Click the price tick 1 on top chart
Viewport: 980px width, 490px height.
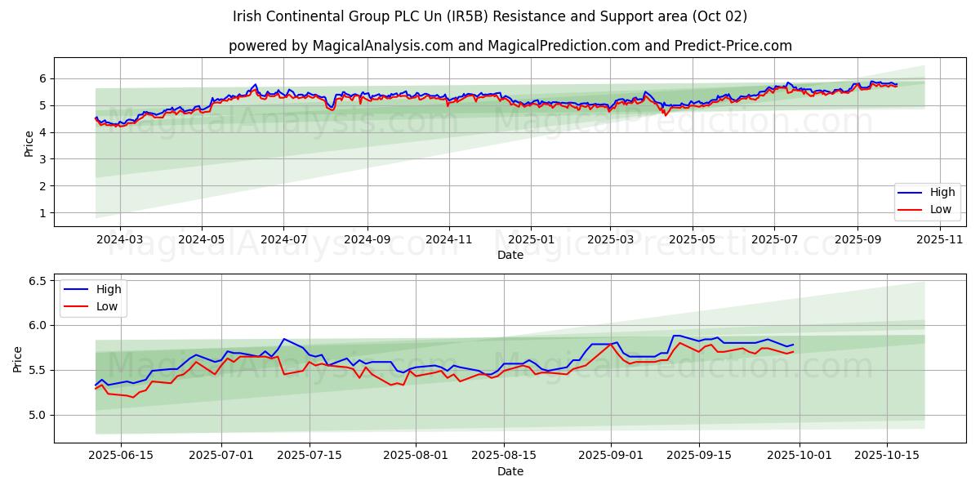coord(45,213)
